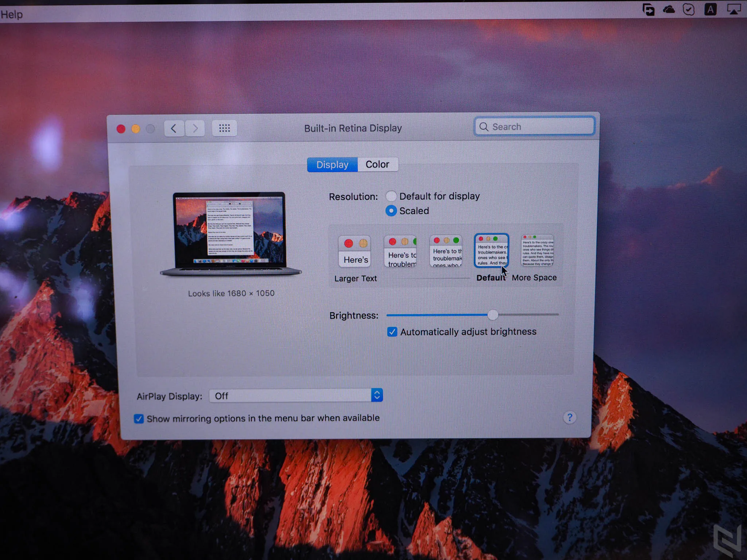Choose the second scaling thumbnail 'Here's to troublem'
The width and height of the screenshot is (747, 560).
tap(400, 252)
